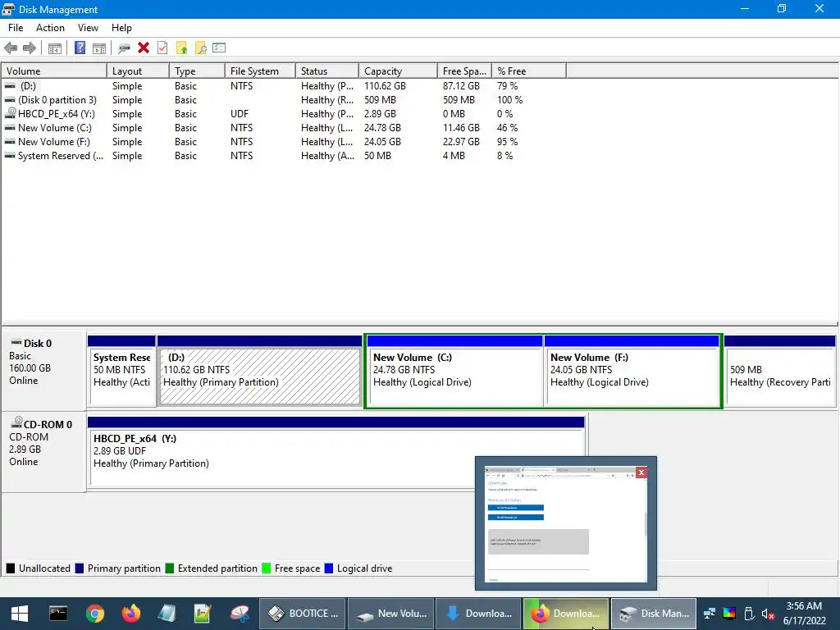Sort by the Status column header
840x630 pixels.
pos(327,71)
